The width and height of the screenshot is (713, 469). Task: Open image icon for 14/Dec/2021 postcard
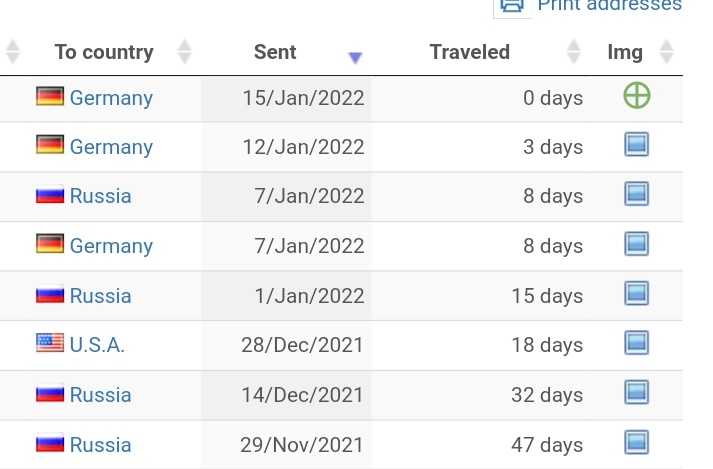636,393
